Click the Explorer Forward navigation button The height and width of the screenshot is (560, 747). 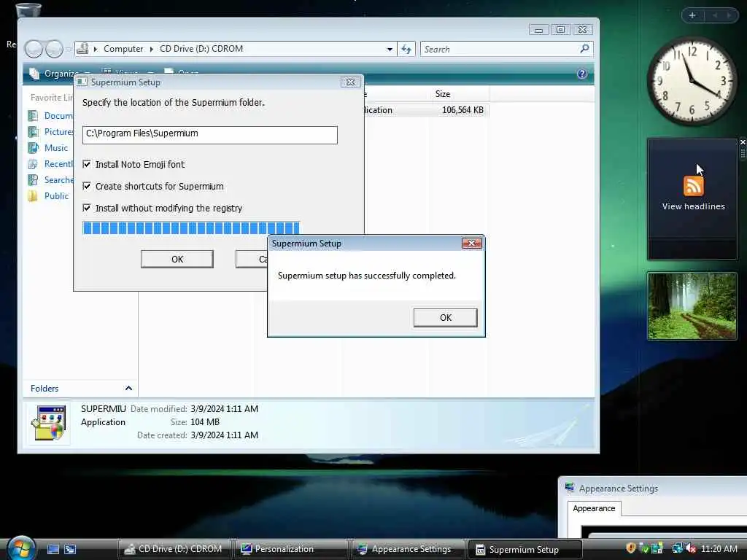54,49
